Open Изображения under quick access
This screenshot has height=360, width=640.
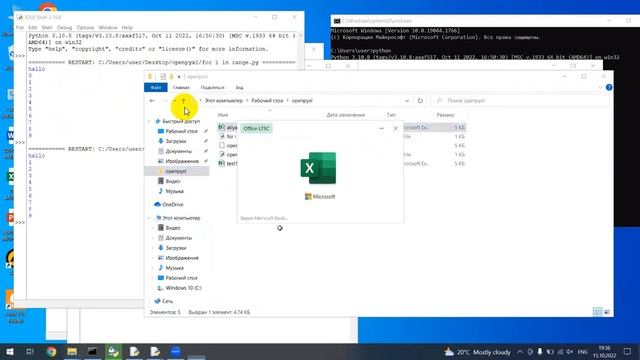coord(182,161)
